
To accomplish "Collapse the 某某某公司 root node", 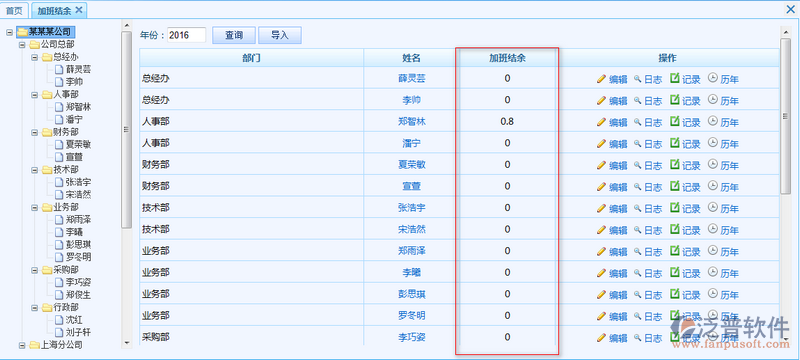I will pos(9,32).
